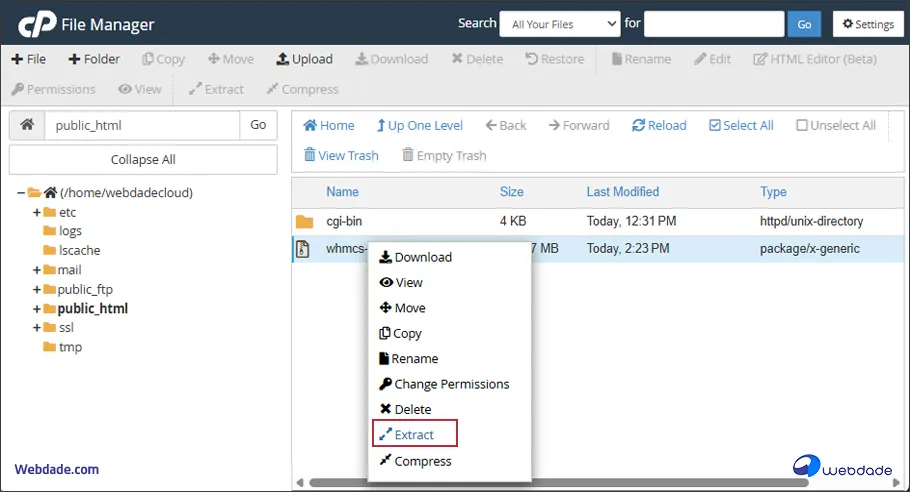
Task: Reload the file listing
Action: (659, 125)
